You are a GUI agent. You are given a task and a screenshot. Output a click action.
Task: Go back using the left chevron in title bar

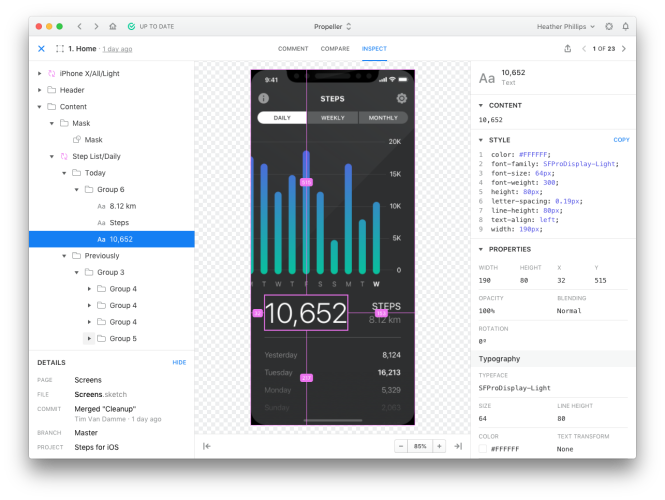point(79,26)
